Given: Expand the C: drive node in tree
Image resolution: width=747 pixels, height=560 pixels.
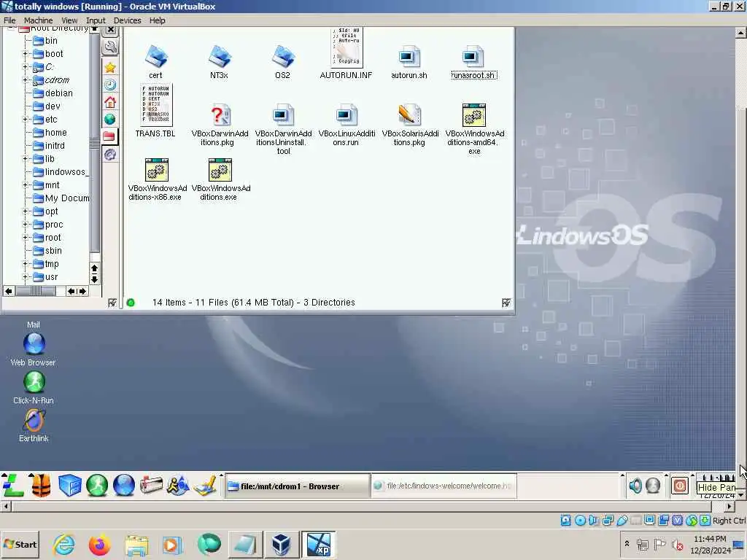Looking at the screenshot, I should pos(25,67).
